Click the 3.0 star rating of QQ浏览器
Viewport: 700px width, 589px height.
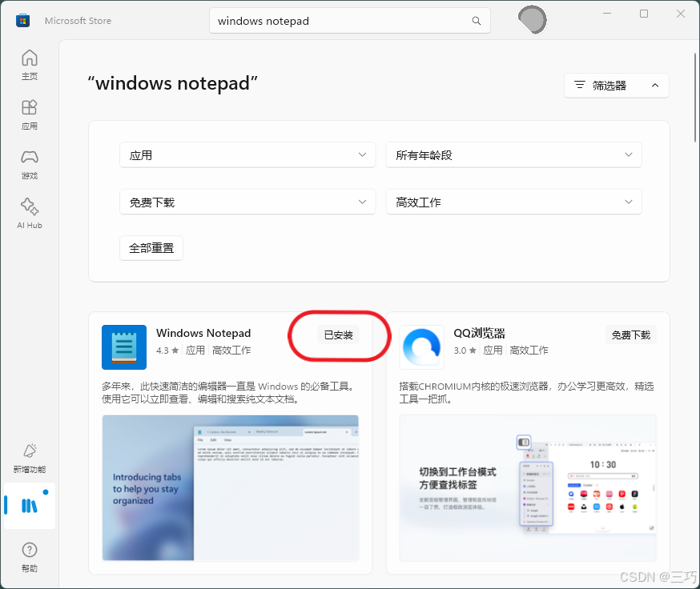point(465,351)
